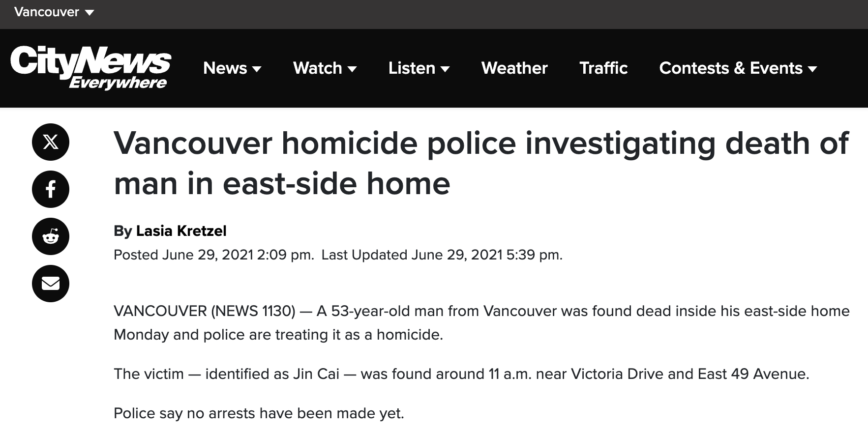Share the article on X
The image size is (868, 432).
[51, 142]
